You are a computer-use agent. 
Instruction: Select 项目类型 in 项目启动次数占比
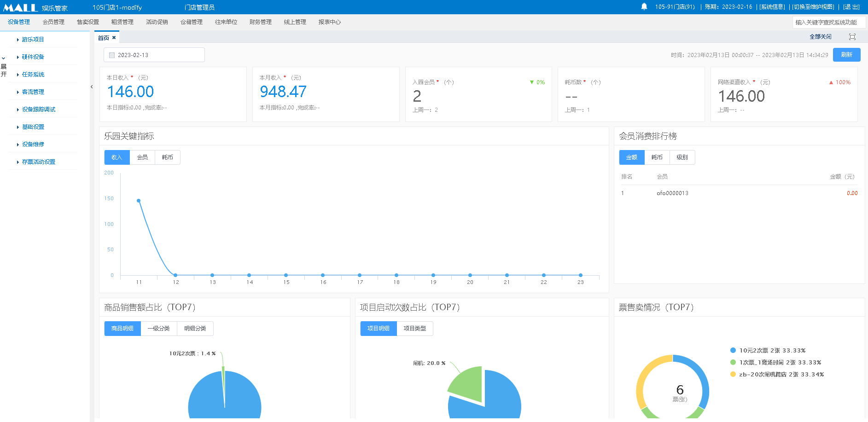point(415,329)
